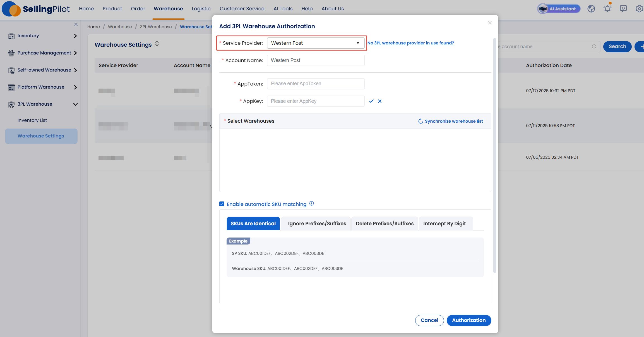Open the About Us top menu
This screenshot has height=337, width=644.
point(333,9)
